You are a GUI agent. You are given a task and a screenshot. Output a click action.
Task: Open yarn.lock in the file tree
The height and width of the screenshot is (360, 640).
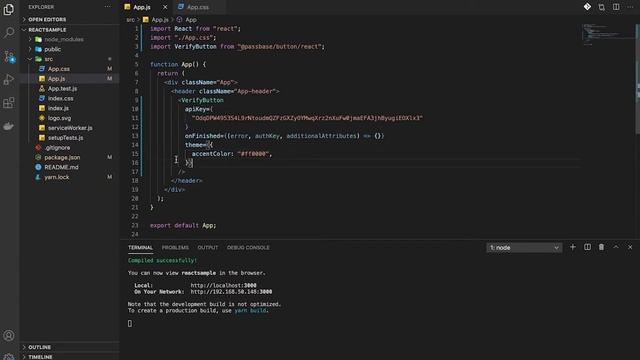[x=69, y=177]
